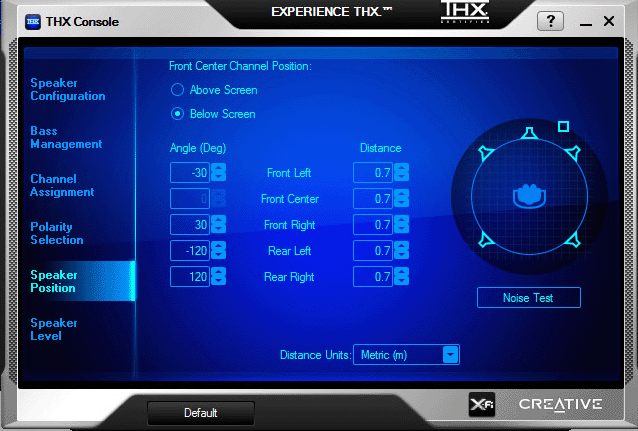638x431 pixels.
Task: Click the square subwoofer icon in diagram
Action: point(563,127)
